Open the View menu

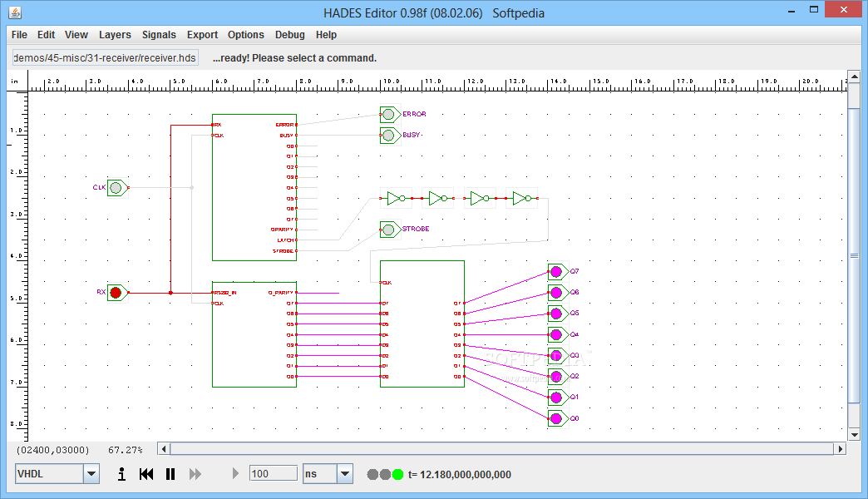point(76,35)
